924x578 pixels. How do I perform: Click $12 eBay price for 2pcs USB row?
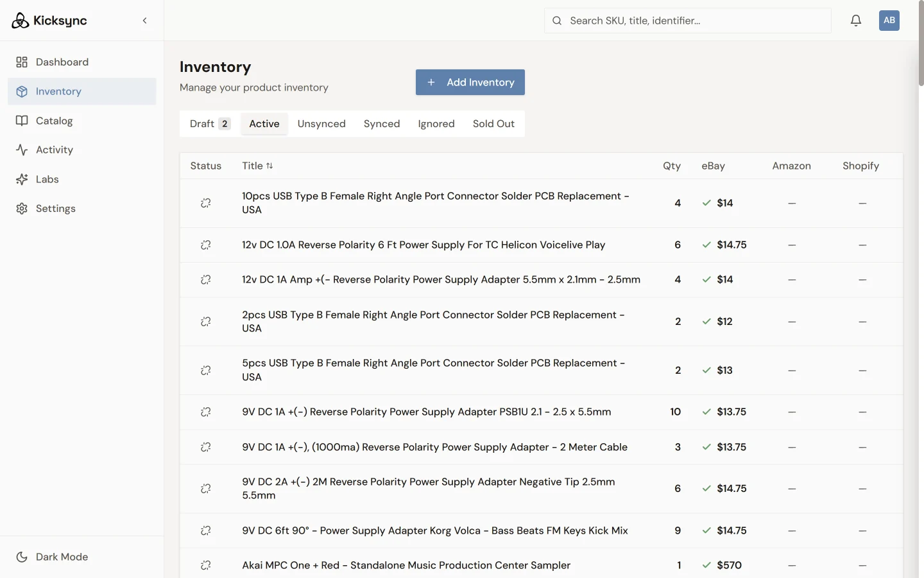(724, 321)
